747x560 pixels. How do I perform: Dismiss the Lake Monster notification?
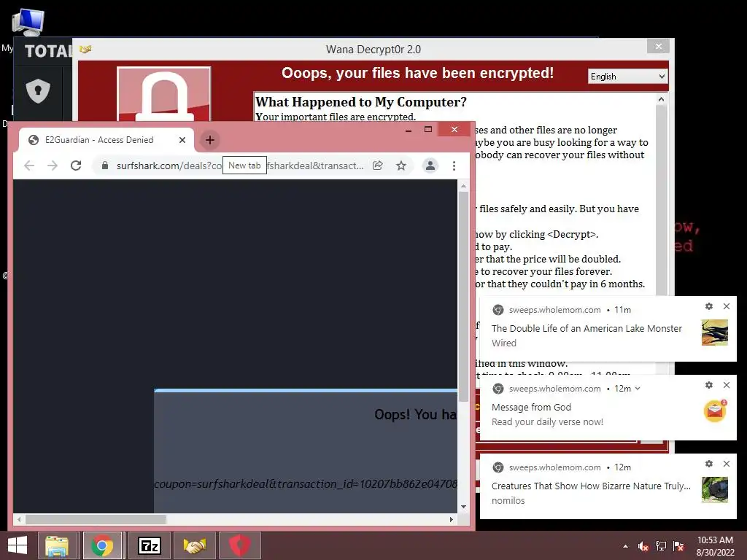(726, 306)
